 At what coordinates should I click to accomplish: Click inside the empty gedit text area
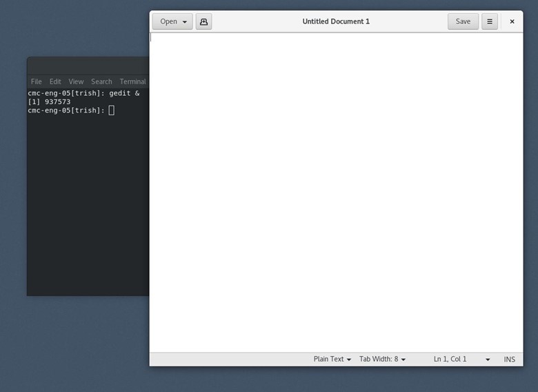click(x=337, y=193)
